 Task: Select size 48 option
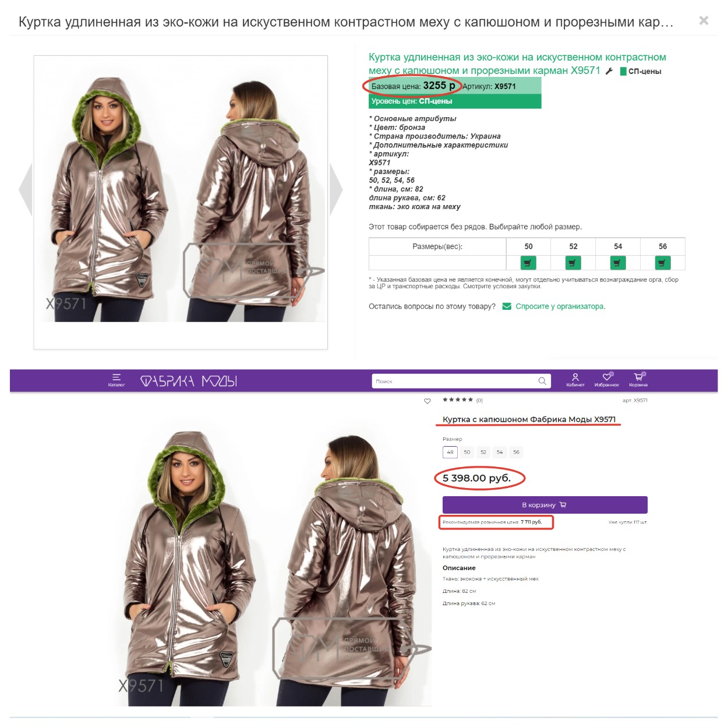(450, 453)
